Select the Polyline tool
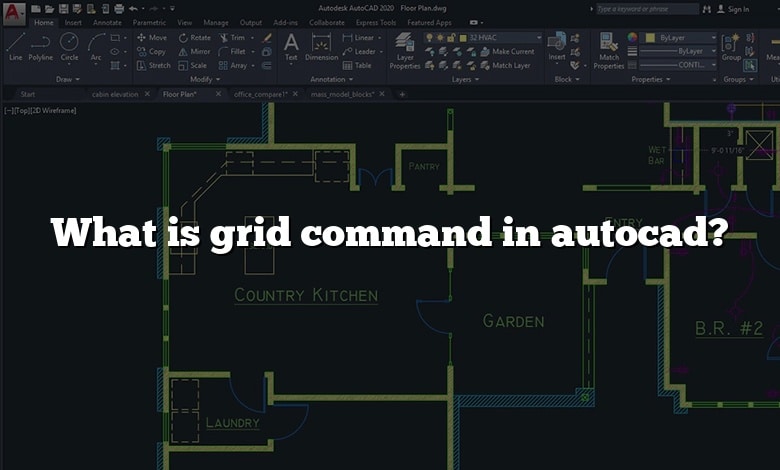This screenshot has height=470, width=780. click(x=40, y=47)
